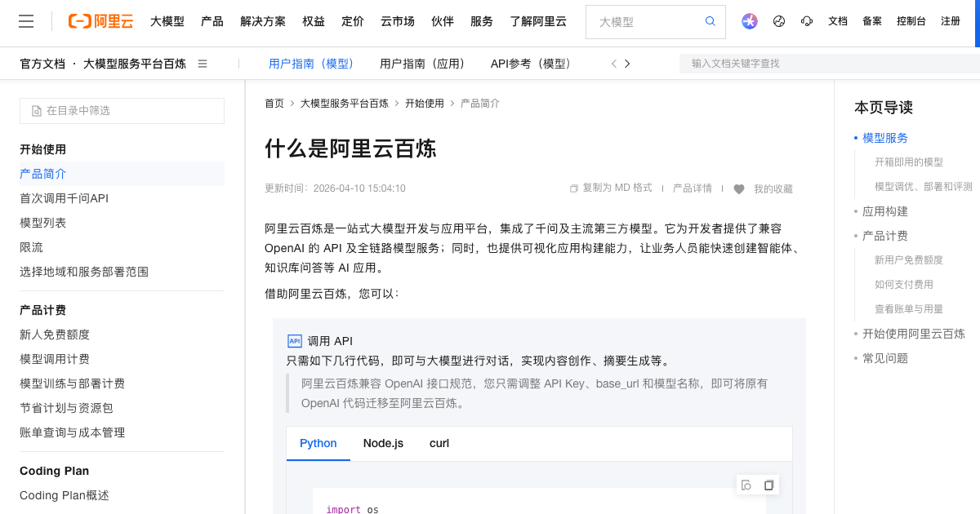The width and height of the screenshot is (980, 514).
Task: Click the magnifier icon in the search box
Action: (710, 21)
